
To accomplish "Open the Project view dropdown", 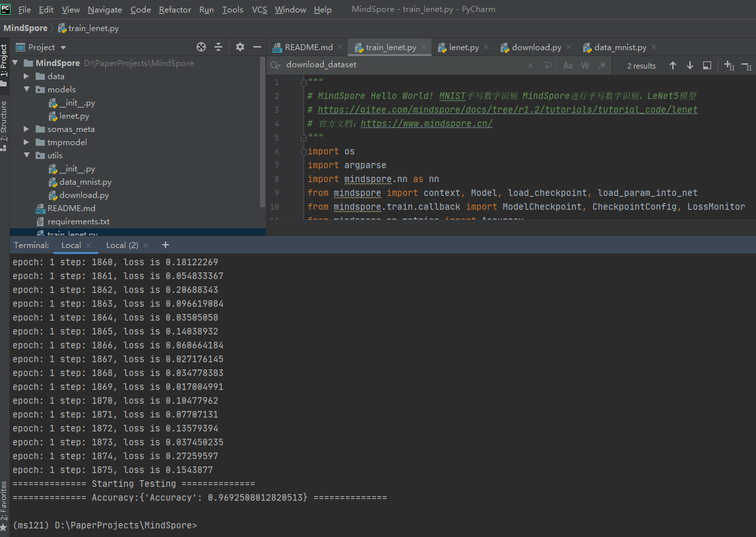I will click(63, 47).
